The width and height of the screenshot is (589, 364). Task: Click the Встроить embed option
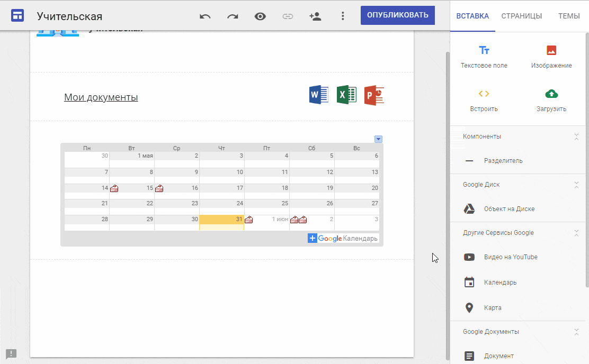pyautogui.click(x=484, y=101)
